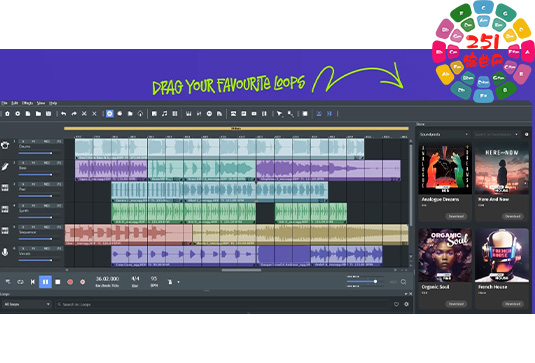Click the music note icon in the toolbar
The height and width of the screenshot is (363, 535).
(x=164, y=114)
